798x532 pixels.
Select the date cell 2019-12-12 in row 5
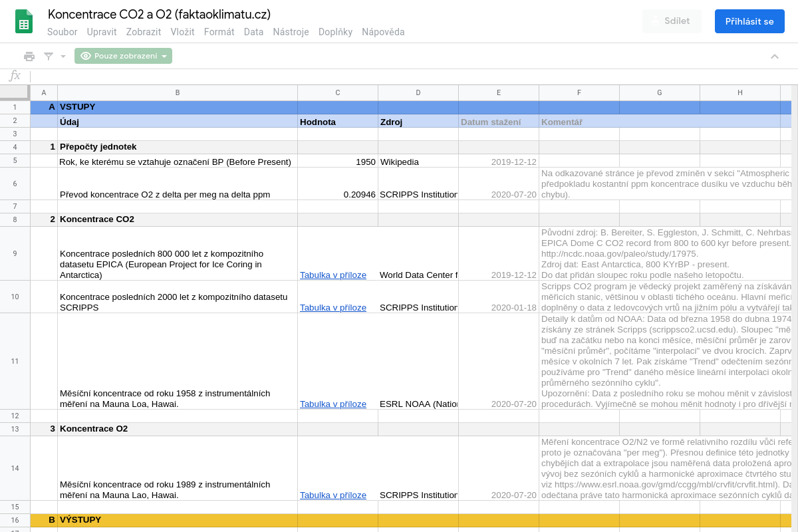(x=499, y=161)
